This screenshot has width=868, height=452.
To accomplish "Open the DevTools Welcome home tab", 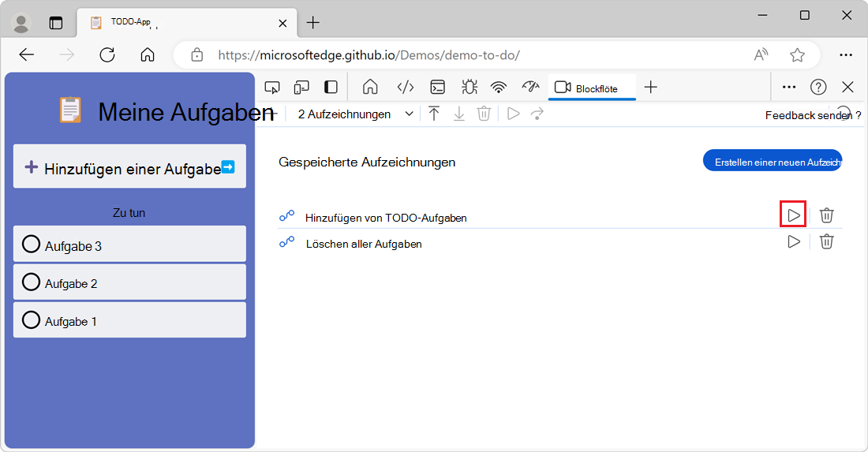I will (370, 88).
